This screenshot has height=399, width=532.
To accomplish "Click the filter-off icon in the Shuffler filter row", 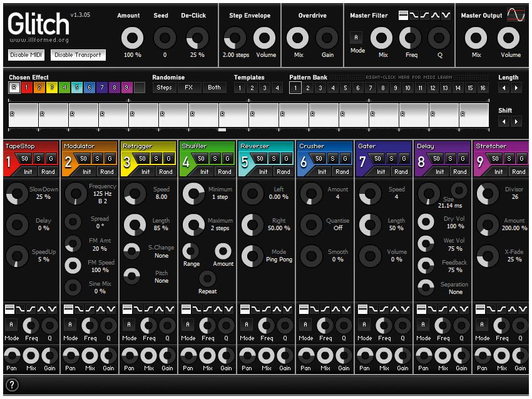I will pos(186,308).
